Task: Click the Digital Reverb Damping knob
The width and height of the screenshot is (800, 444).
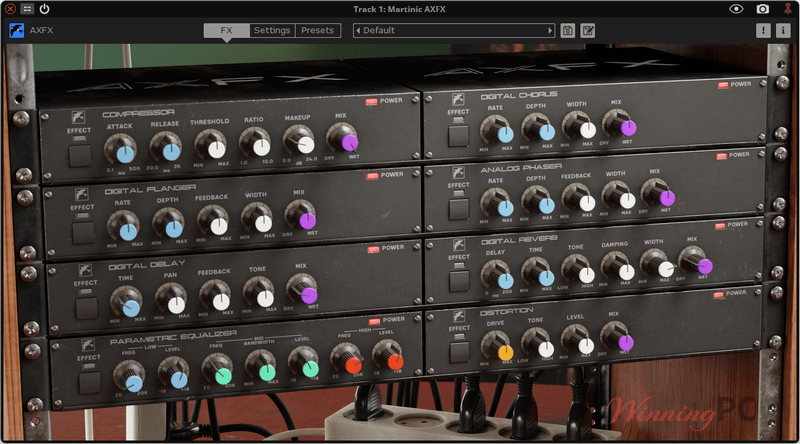Action: (x=617, y=267)
